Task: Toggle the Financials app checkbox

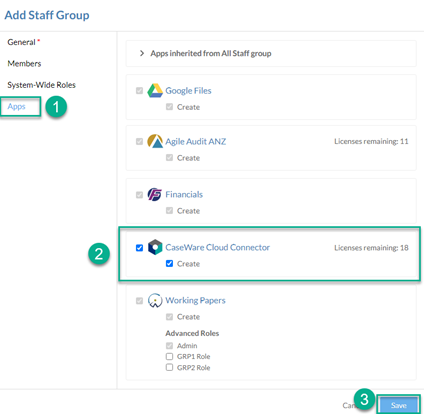Action: 139,195
